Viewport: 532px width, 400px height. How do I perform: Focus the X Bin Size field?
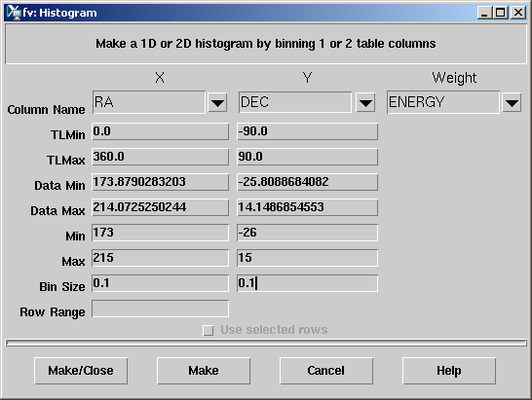click(x=161, y=283)
